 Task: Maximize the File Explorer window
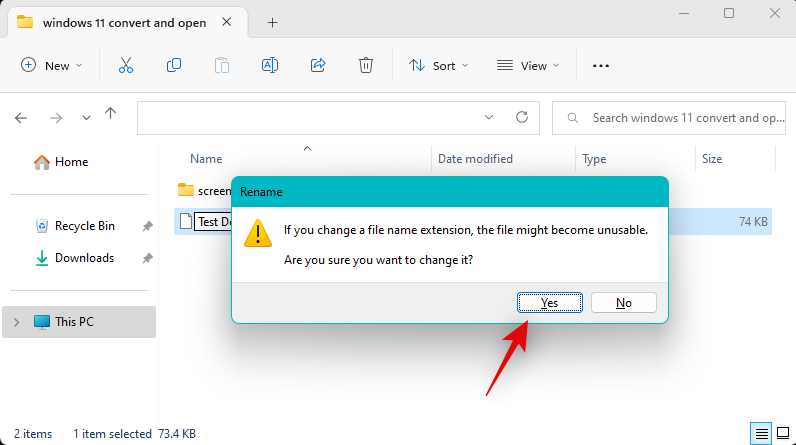729,13
